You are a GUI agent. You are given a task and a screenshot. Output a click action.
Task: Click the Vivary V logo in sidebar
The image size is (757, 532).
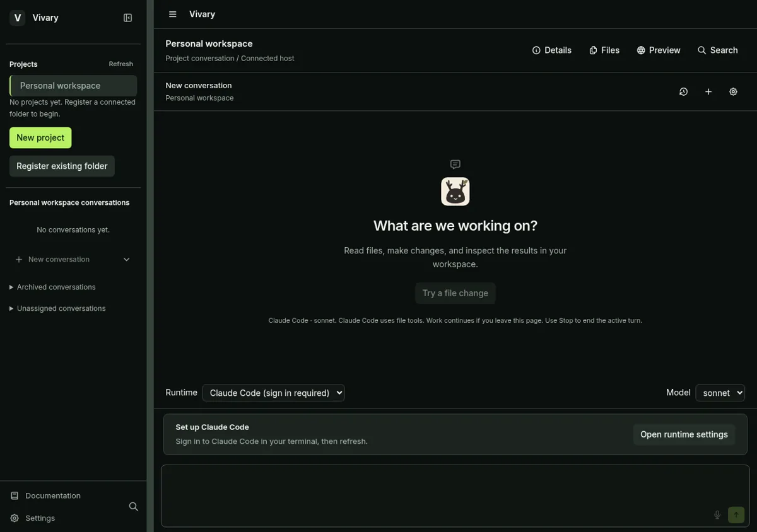(x=18, y=18)
